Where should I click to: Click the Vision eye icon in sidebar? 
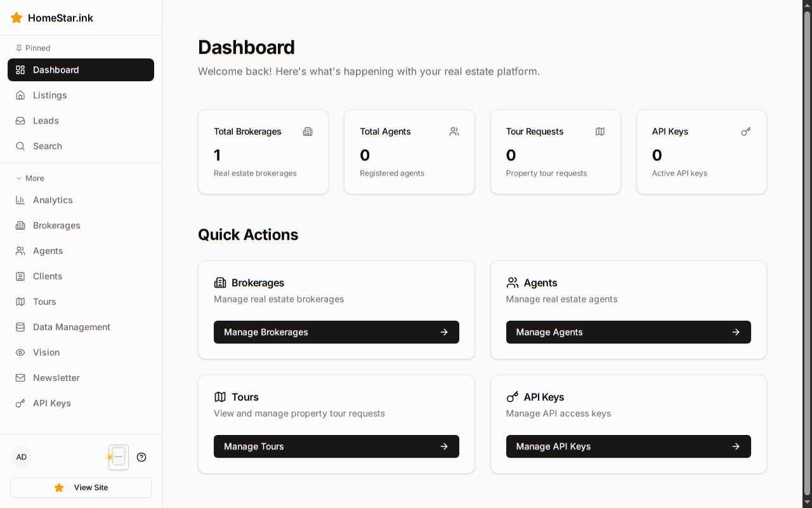point(20,352)
